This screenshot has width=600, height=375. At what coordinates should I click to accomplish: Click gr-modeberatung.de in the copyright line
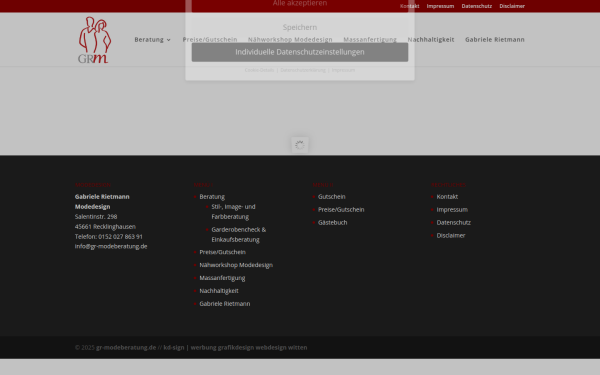tap(126, 347)
